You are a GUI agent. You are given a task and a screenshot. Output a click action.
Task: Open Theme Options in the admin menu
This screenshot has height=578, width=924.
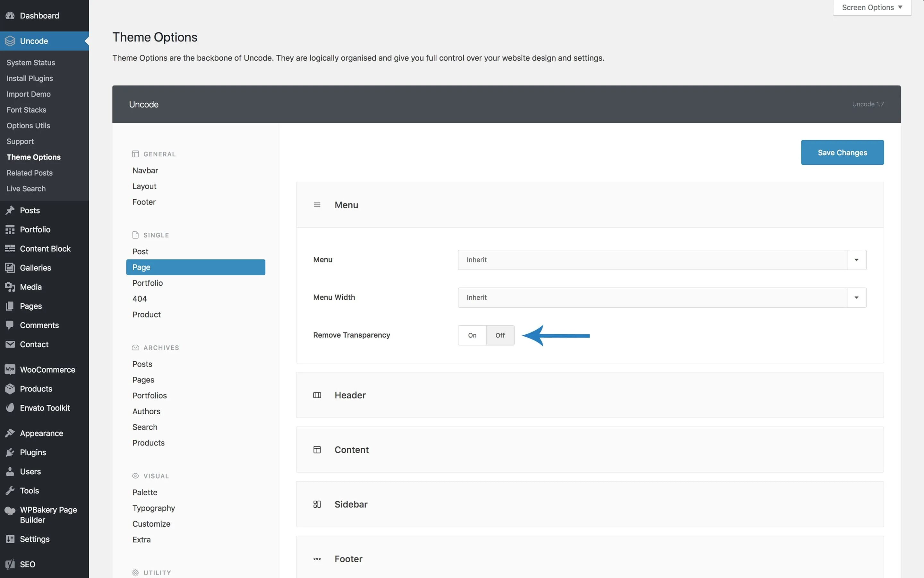coord(33,157)
